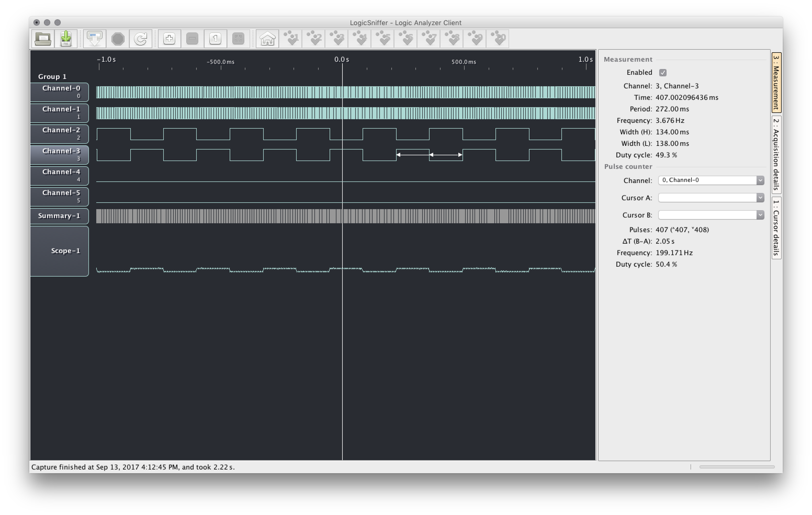Click the Scope-1 panel area

click(60, 250)
